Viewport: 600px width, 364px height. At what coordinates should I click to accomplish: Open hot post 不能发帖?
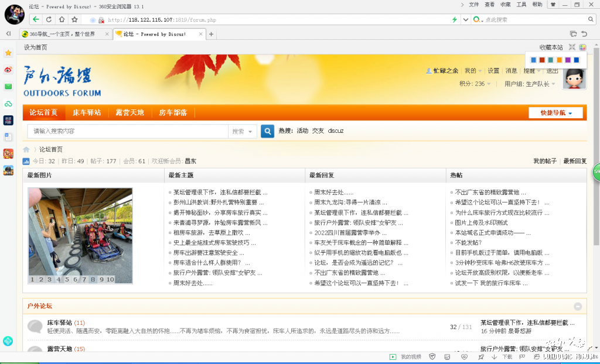468,243
